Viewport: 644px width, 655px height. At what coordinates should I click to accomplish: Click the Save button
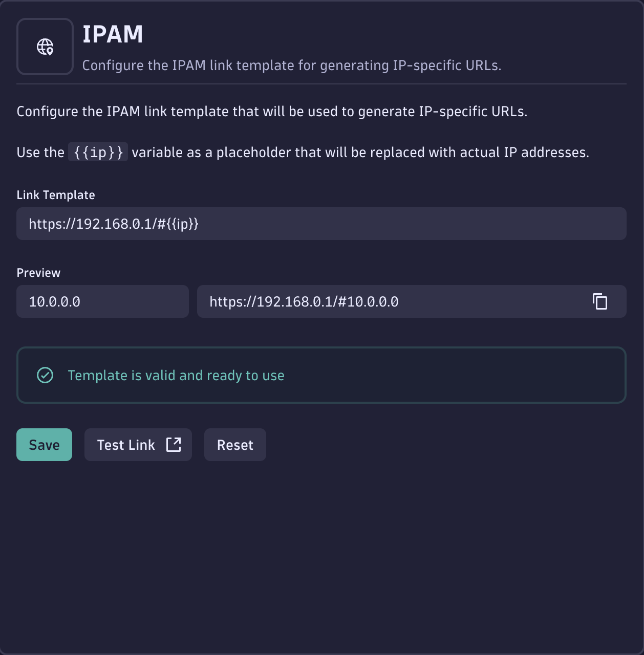[44, 445]
